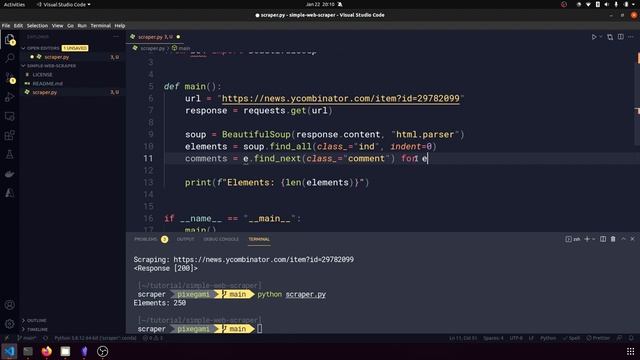
Task: Click the date and time clock
Action: click(x=320, y=4)
